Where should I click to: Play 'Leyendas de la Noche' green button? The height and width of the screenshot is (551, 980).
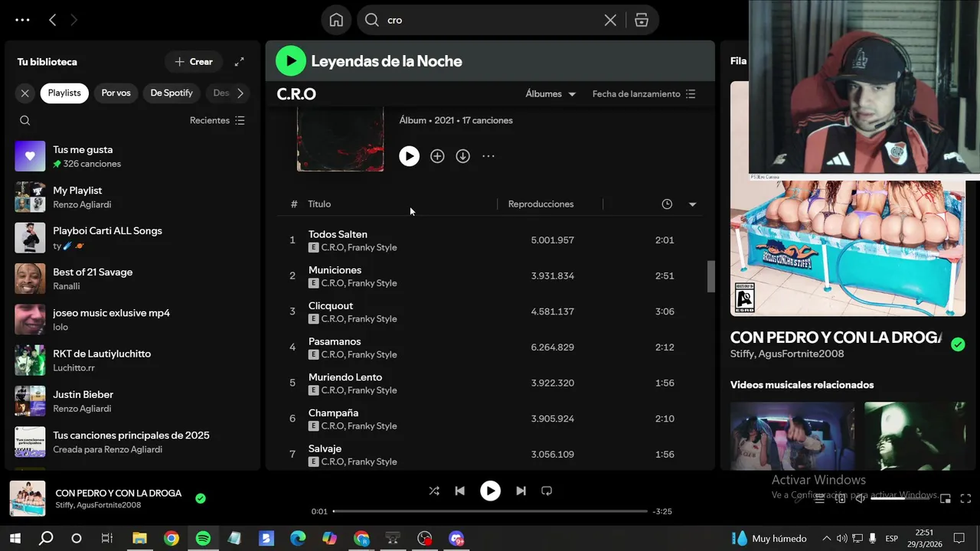click(290, 61)
